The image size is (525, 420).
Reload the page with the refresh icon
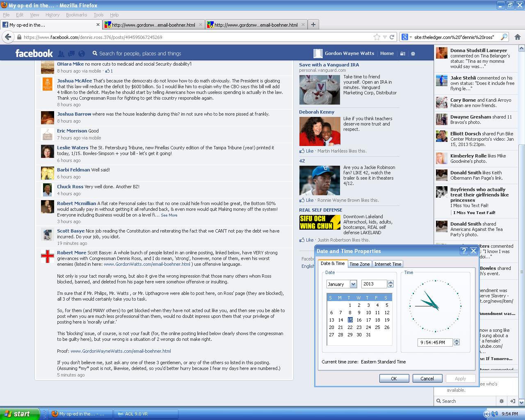pos(392,37)
